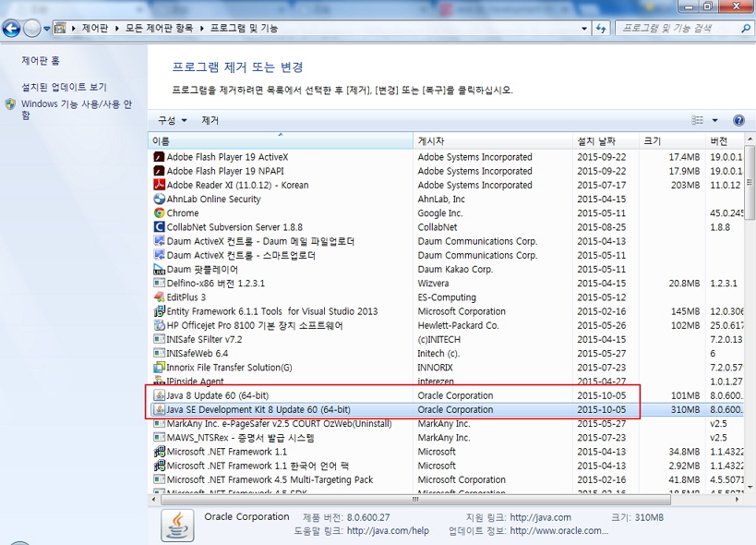756x545 pixels.
Task: Click the Control Panel icon in address bar
Action: point(60,28)
